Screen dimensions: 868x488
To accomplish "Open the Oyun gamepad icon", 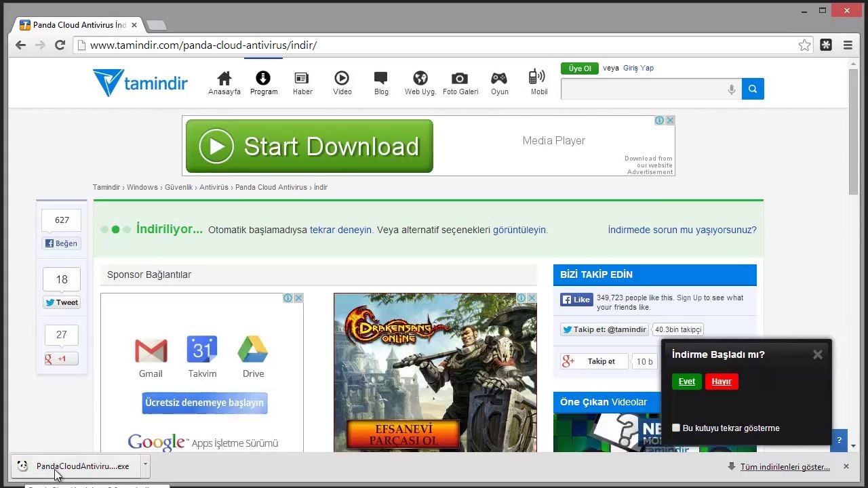I will click(x=500, y=83).
